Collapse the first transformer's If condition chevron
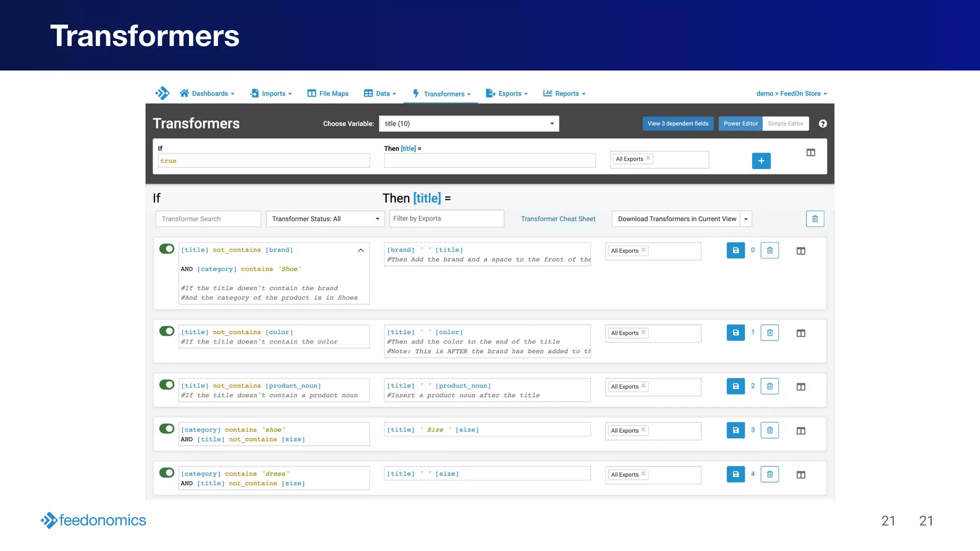The image size is (980, 551). (361, 251)
